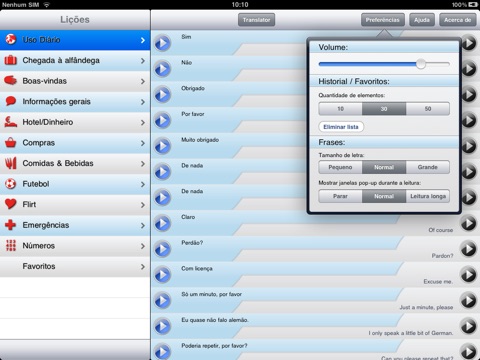480x360 pixels.
Task: Click the unfilled end of Volume slider
Action: coord(438,64)
